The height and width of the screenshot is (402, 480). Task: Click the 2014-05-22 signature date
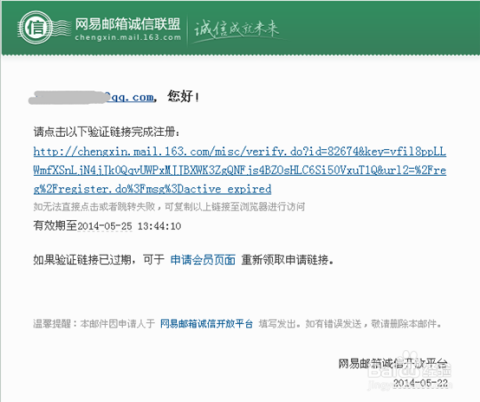point(420,383)
